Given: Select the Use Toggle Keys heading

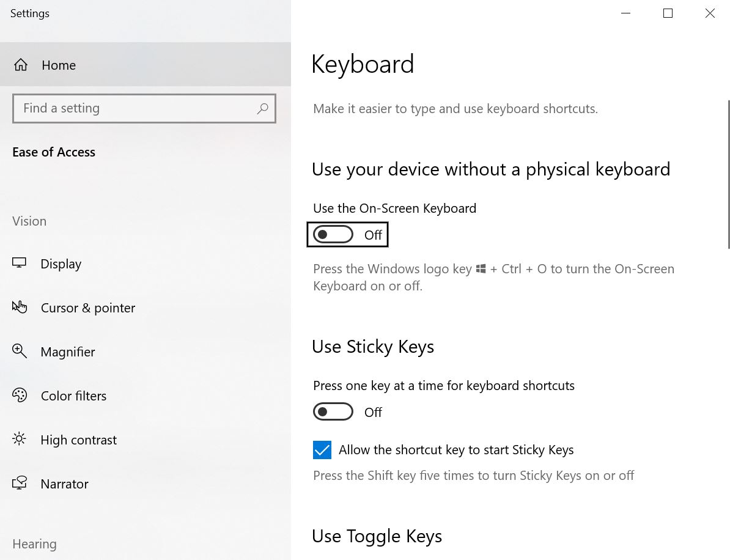Looking at the screenshot, I should coord(377,536).
